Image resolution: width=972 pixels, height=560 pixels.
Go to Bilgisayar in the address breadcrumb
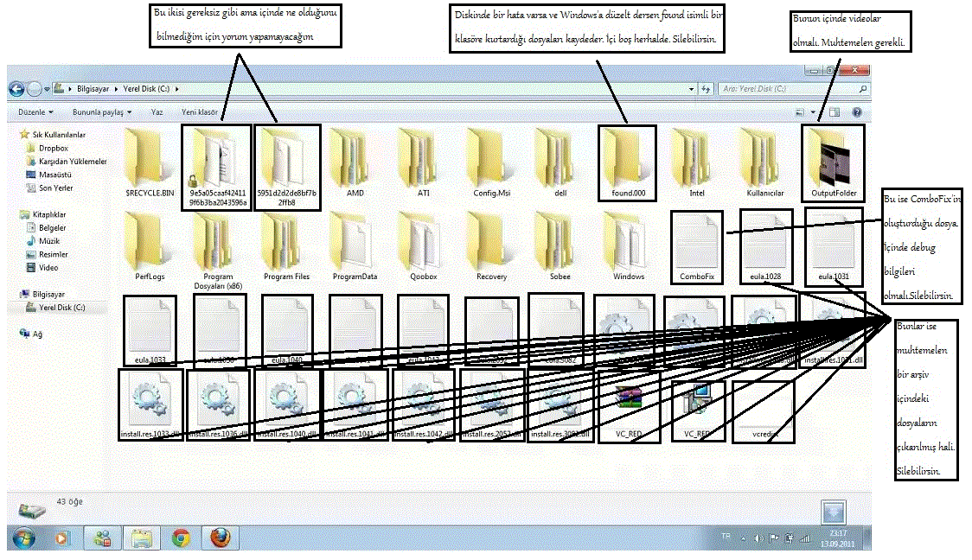[x=93, y=89]
